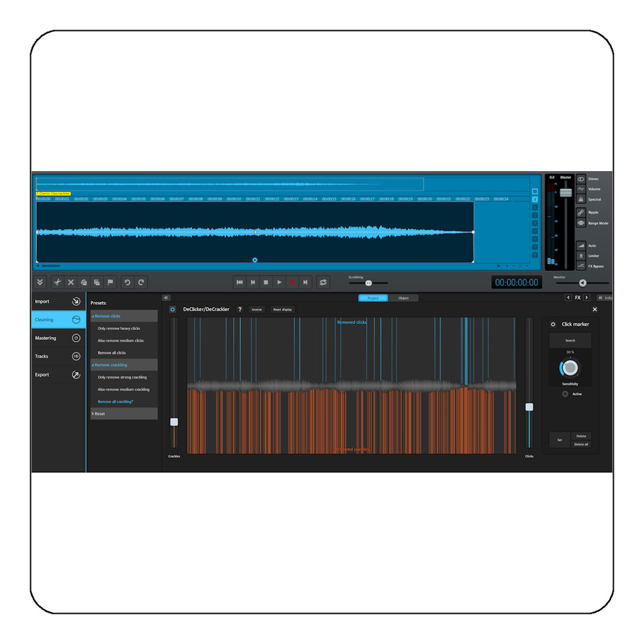644x644 pixels.
Task: Click the Monitor volume slider knob
Action: 582,283
